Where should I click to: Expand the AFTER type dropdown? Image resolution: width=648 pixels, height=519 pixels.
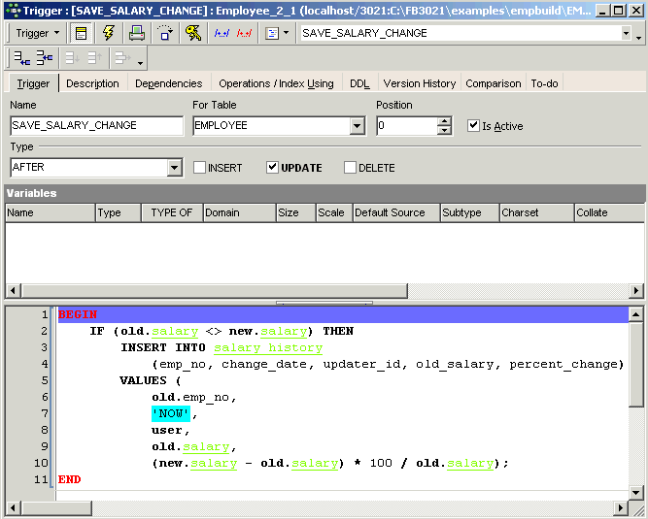175,168
